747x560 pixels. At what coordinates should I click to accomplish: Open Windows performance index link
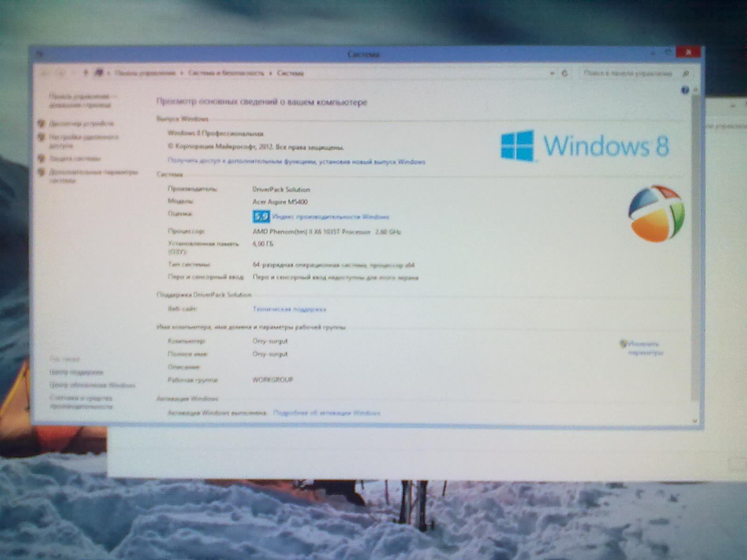pyautogui.click(x=331, y=217)
